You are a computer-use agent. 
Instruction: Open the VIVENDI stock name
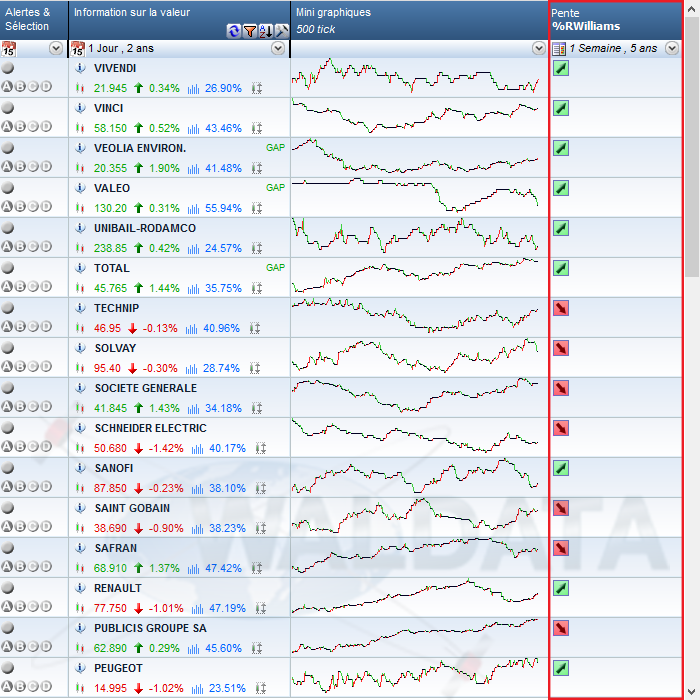(115, 68)
